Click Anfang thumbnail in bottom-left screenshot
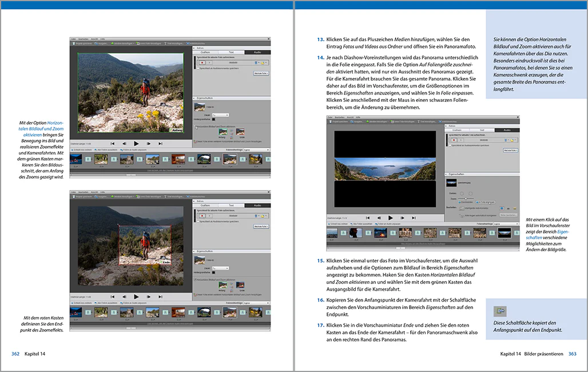The height and width of the screenshot is (372, 588). click(223, 285)
